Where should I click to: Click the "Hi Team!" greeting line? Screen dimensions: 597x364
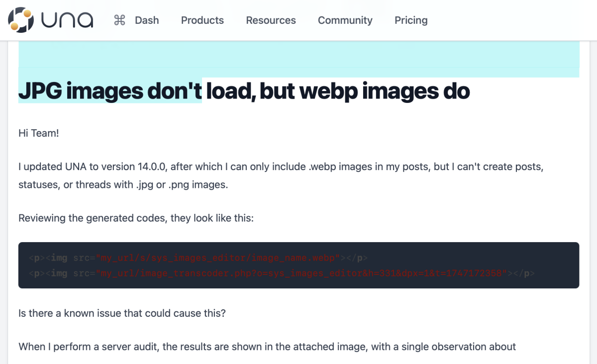(x=39, y=133)
